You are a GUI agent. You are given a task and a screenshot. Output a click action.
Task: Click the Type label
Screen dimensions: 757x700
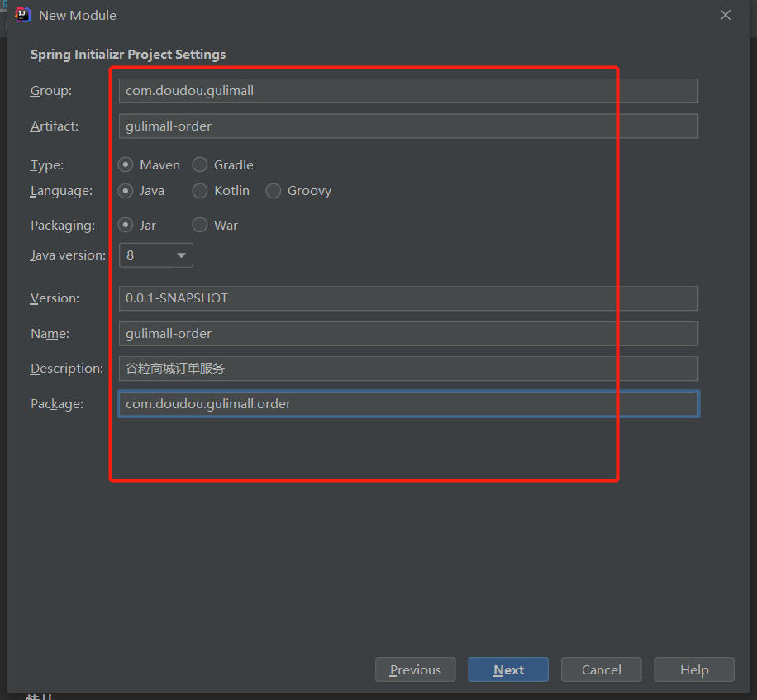[47, 165]
